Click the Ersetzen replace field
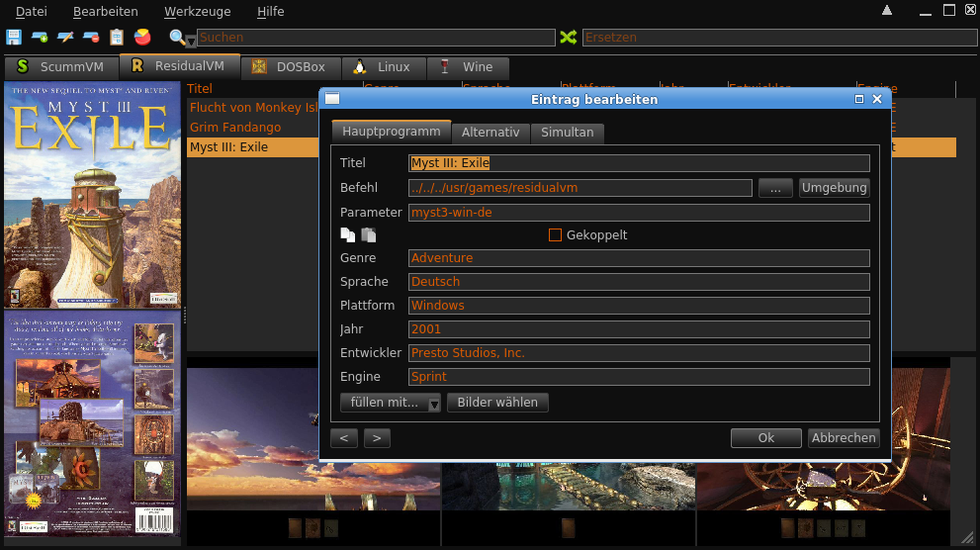This screenshot has width=980, height=550. pyautogui.click(x=779, y=38)
